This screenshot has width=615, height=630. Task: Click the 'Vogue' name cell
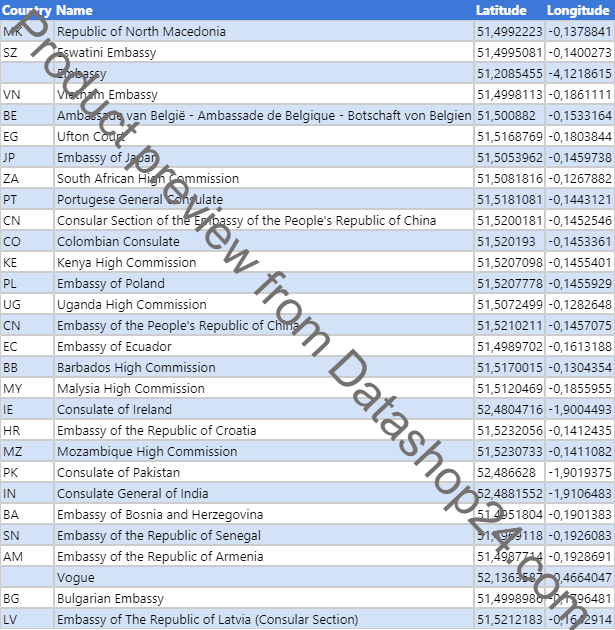[x=264, y=577]
